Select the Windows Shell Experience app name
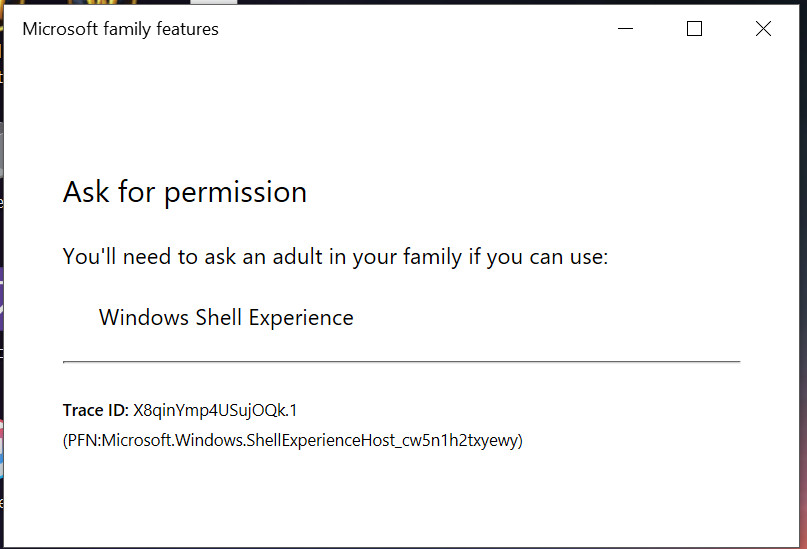Image resolution: width=807 pixels, height=549 pixels. [226, 318]
